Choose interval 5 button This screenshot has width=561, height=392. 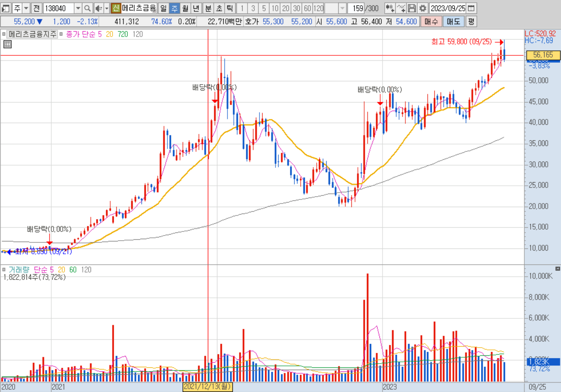click(x=264, y=8)
